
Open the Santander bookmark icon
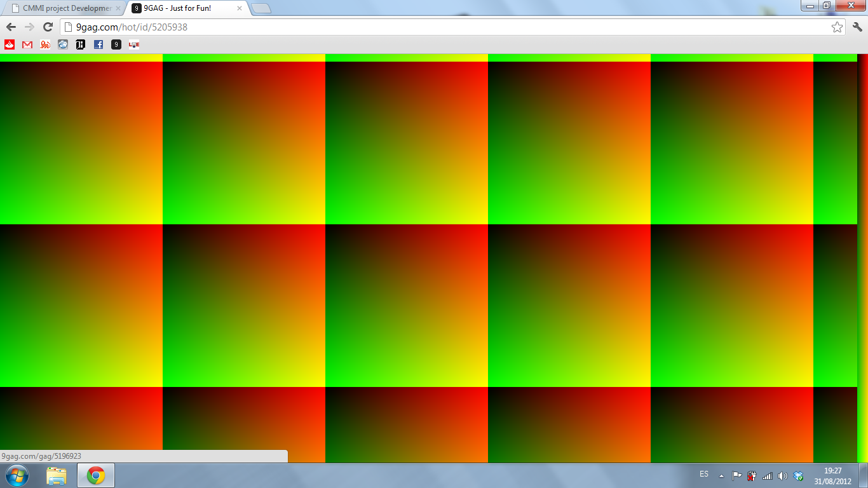pyautogui.click(x=10, y=44)
